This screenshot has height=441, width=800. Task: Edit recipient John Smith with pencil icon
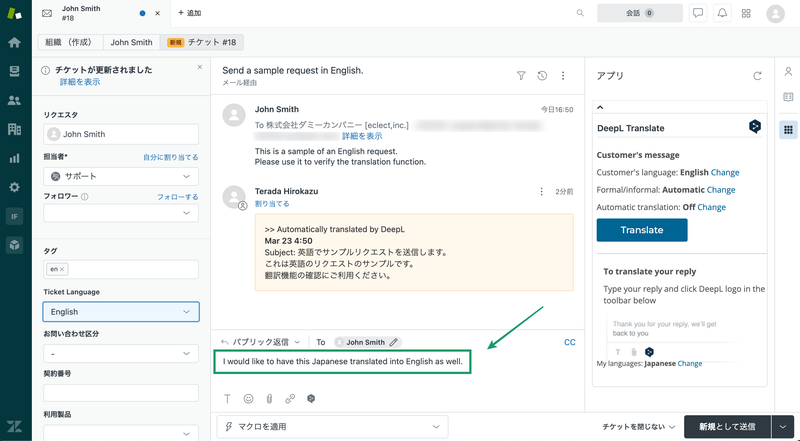[393, 342]
